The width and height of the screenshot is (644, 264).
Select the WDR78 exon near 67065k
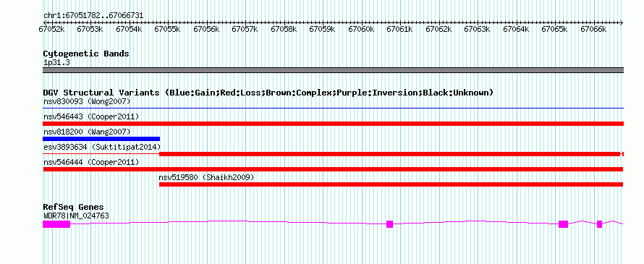coord(564,224)
